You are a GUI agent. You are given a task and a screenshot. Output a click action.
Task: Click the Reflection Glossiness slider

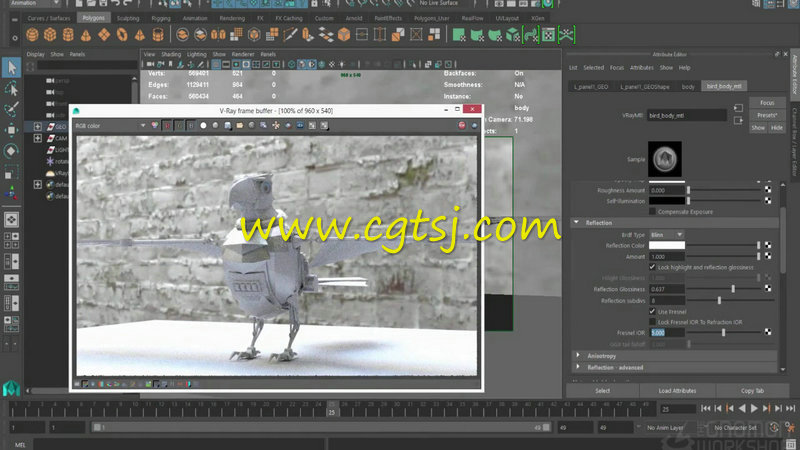coord(724,289)
